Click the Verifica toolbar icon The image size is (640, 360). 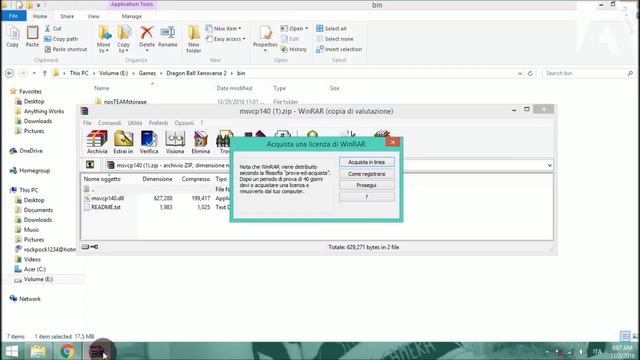coord(149,142)
